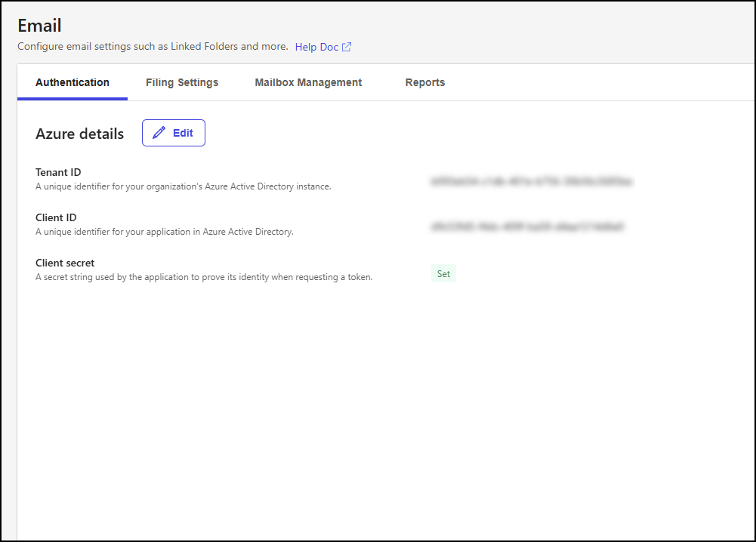Open the Mailbox Management tab
The image size is (756, 542).
pos(307,82)
